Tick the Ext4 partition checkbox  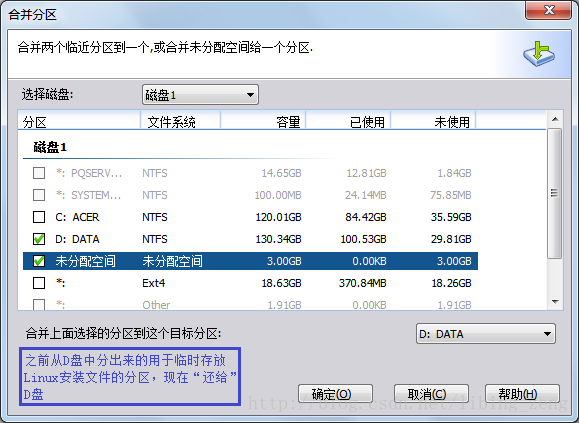coord(39,283)
